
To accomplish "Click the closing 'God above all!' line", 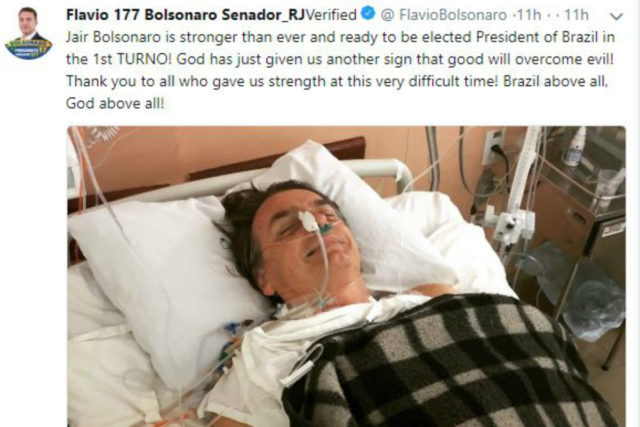I will click(x=115, y=103).
